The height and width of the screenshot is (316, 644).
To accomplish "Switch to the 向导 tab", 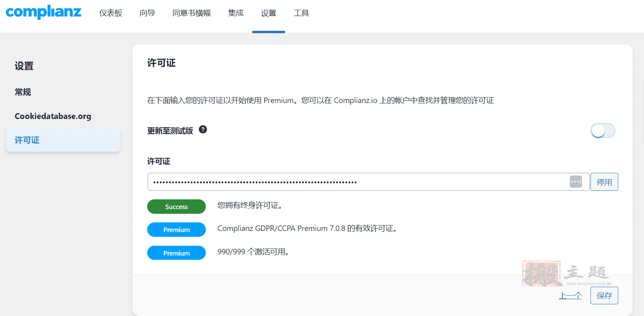I will point(147,13).
